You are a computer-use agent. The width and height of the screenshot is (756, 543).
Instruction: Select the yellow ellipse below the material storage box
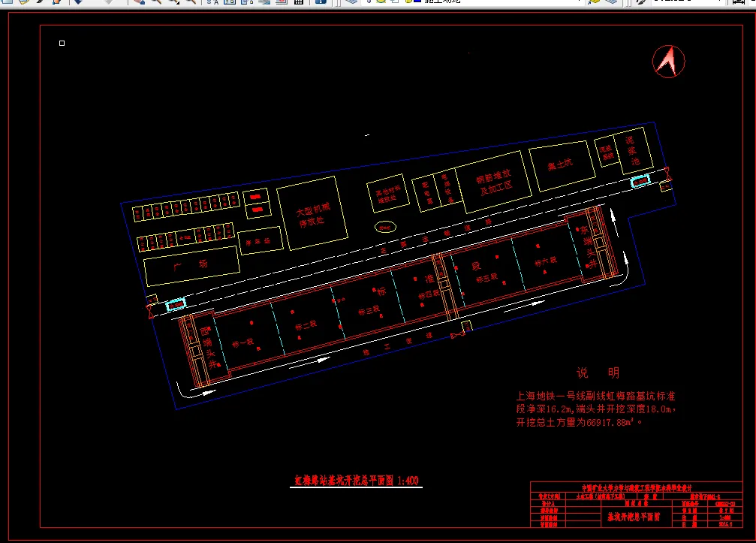(385, 227)
